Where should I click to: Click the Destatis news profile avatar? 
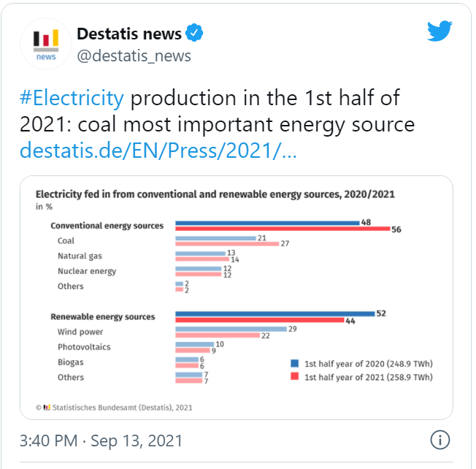tap(45, 45)
